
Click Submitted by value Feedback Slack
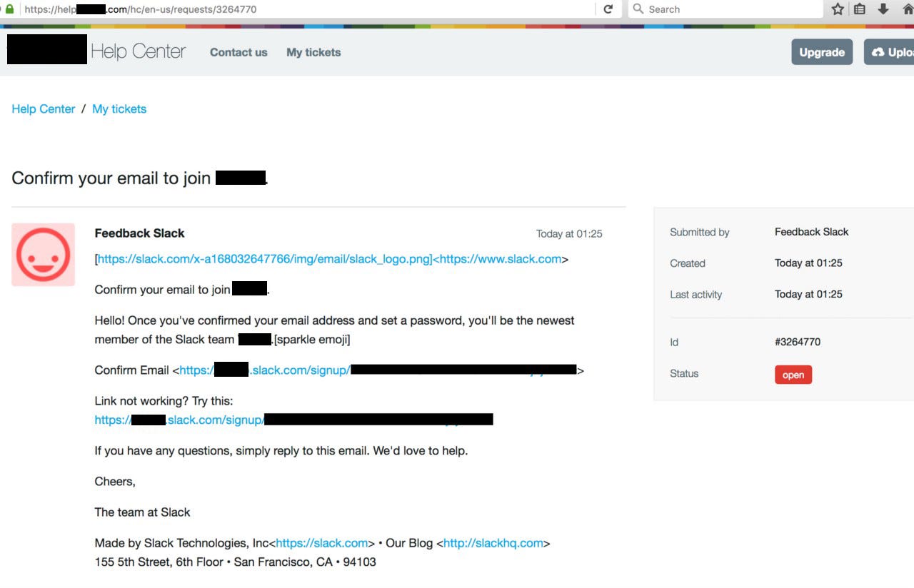(x=812, y=232)
